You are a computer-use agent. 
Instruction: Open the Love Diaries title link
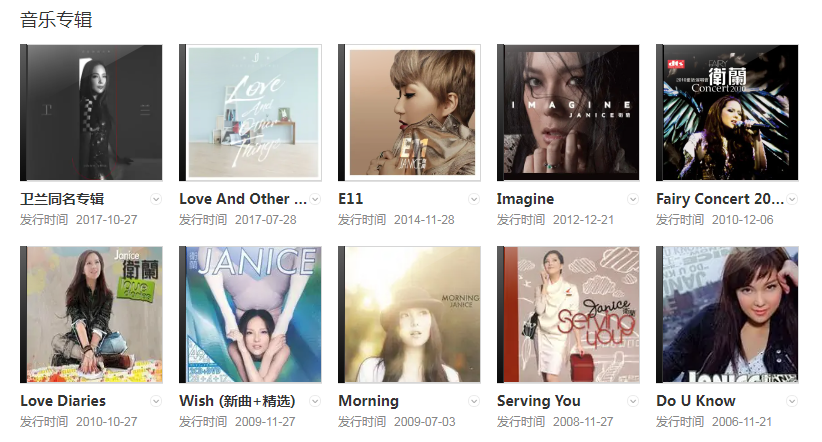63,401
